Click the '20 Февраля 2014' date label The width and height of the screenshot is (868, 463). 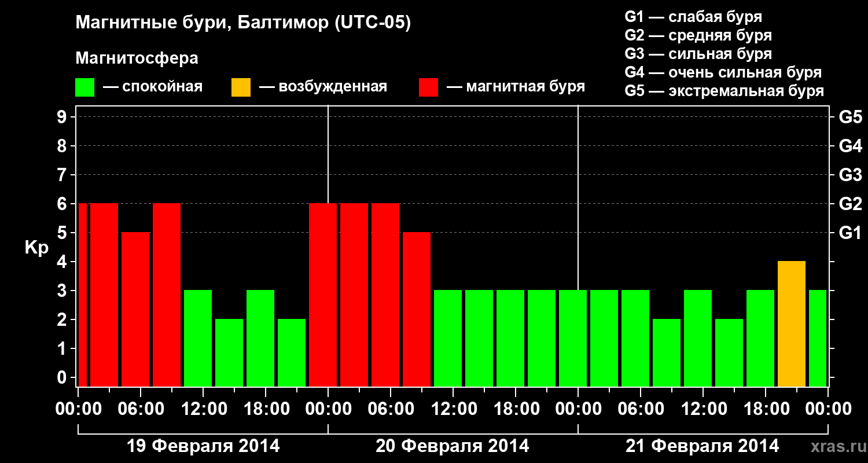[x=453, y=446]
